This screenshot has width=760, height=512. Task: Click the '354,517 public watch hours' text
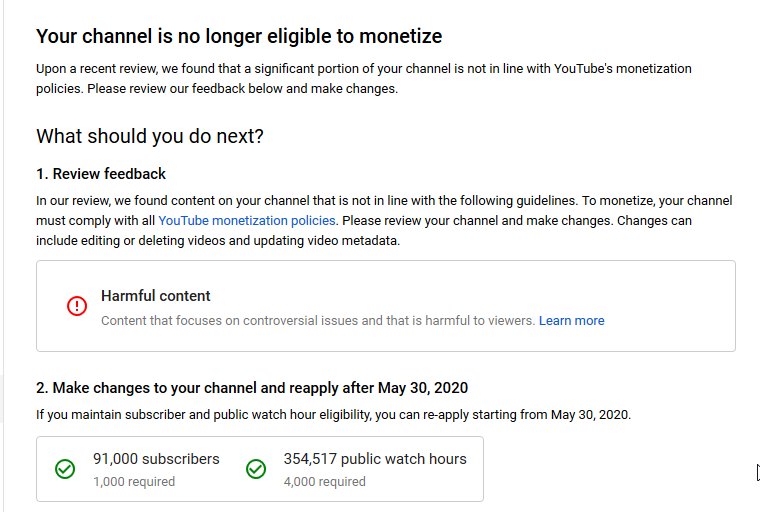tap(375, 459)
